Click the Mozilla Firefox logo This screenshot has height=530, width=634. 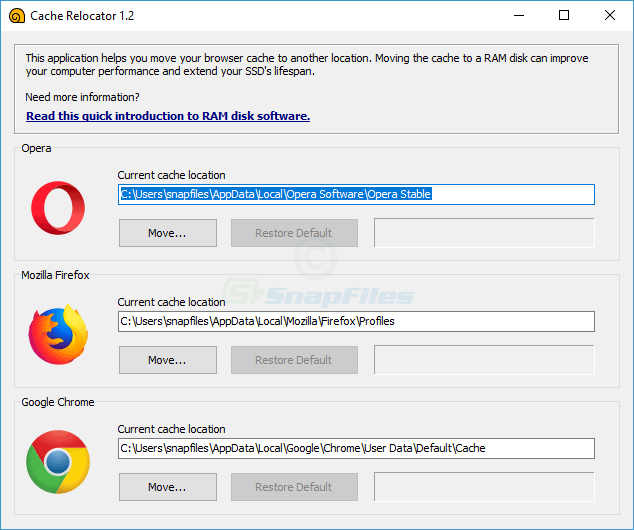click(x=58, y=334)
